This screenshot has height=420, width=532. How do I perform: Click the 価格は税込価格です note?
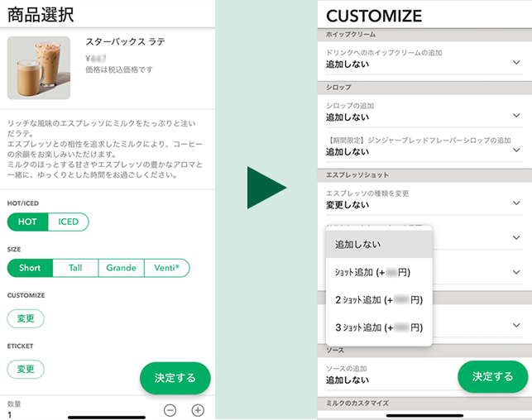pyautogui.click(x=119, y=69)
